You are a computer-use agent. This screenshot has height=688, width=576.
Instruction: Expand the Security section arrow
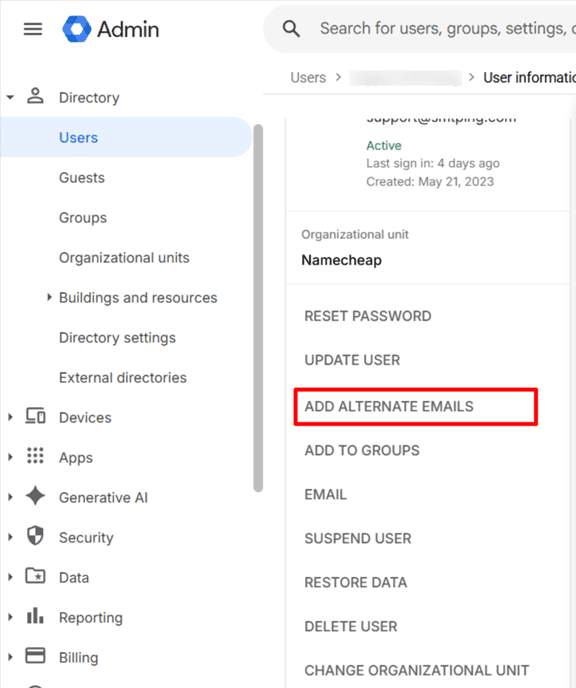click(x=11, y=537)
